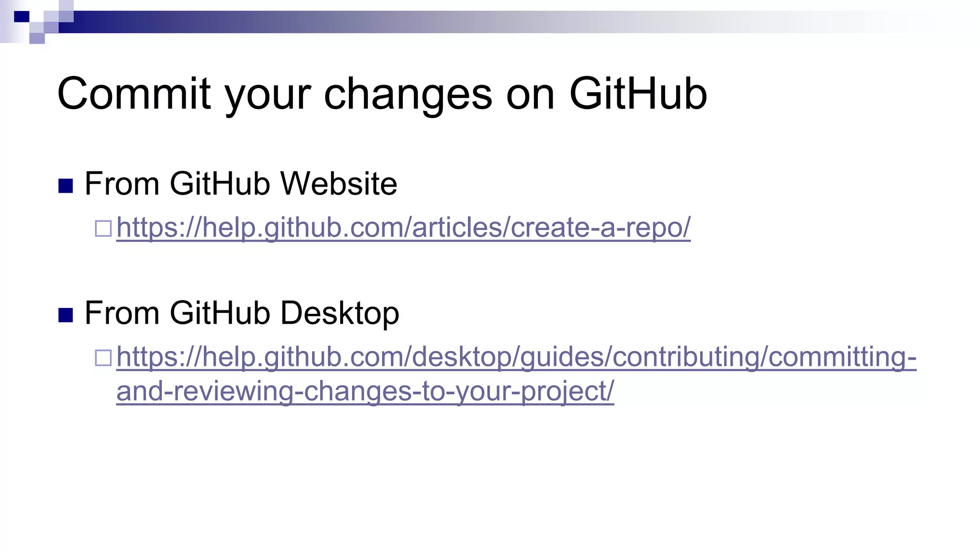
Task: Click the pale square at the top of the corner decoration
Action: (66, 6)
